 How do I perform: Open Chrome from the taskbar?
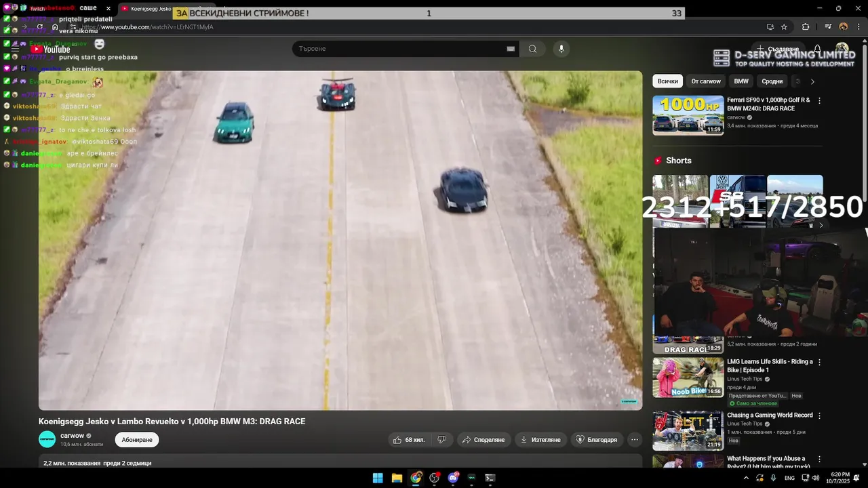pos(416,478)
